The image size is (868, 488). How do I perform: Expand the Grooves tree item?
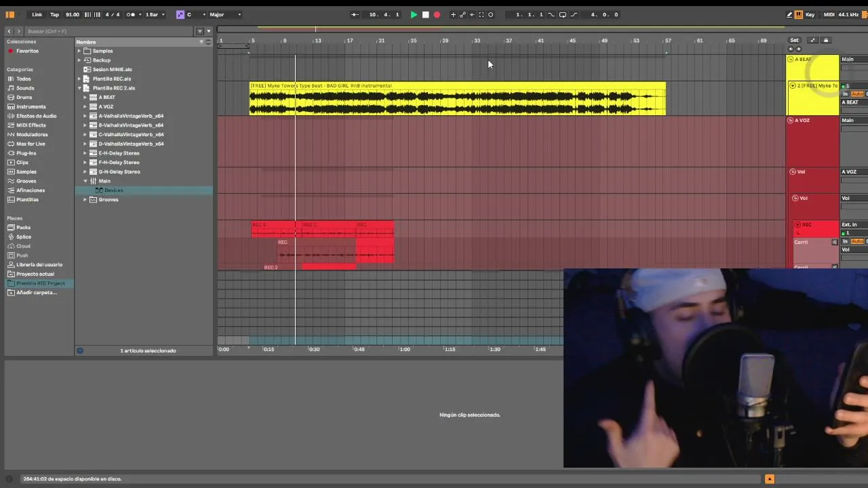tap(85, 199)
